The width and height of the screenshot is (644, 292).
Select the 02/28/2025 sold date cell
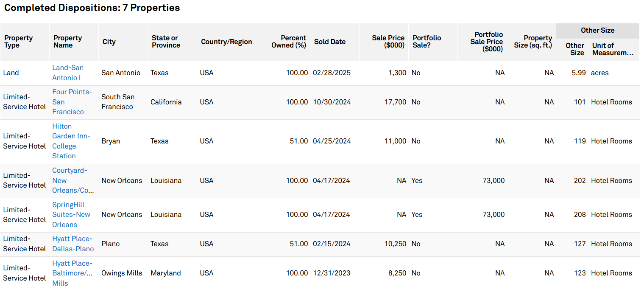pos(332,73)
